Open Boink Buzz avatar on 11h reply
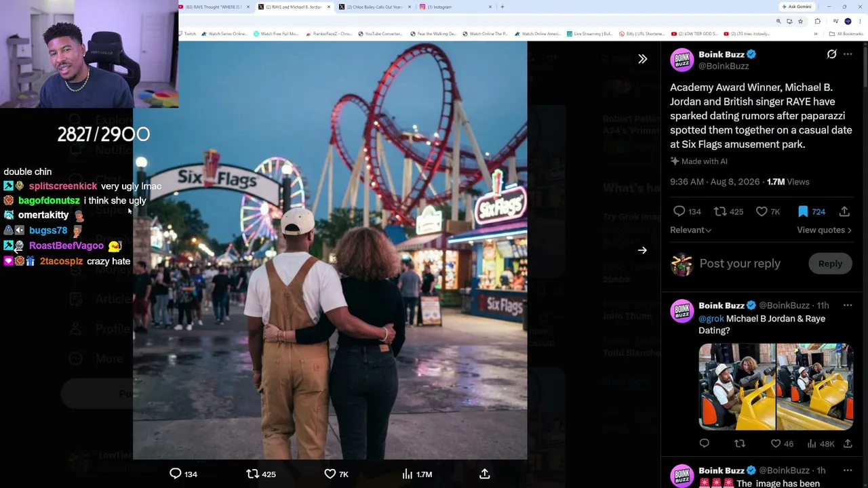Image resolution: width=868 pixels, height=488 pixels. 682,311
